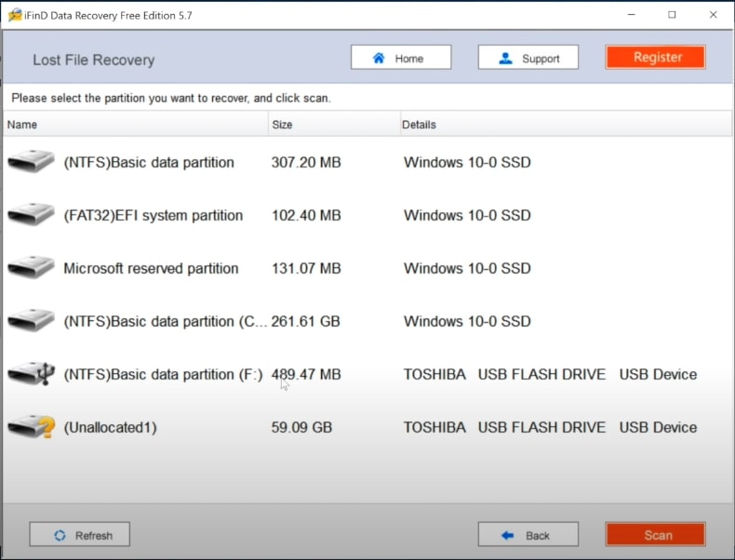Sort by the Details column header

(x=419, y=125)
